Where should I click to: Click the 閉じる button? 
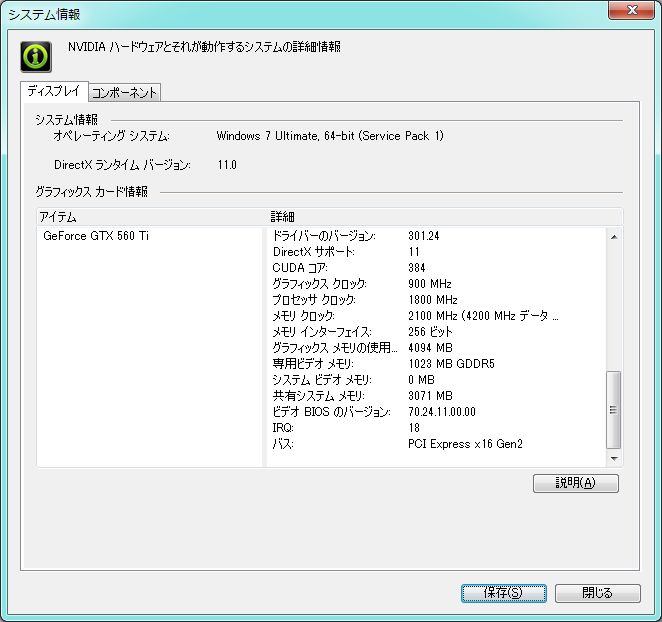[597, 593]
